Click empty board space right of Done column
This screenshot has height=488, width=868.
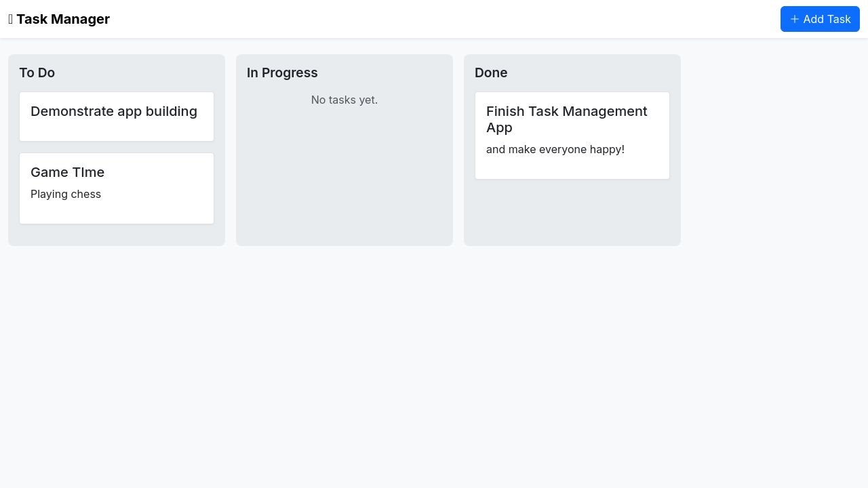pyautogui.click(x=773, y=149)
